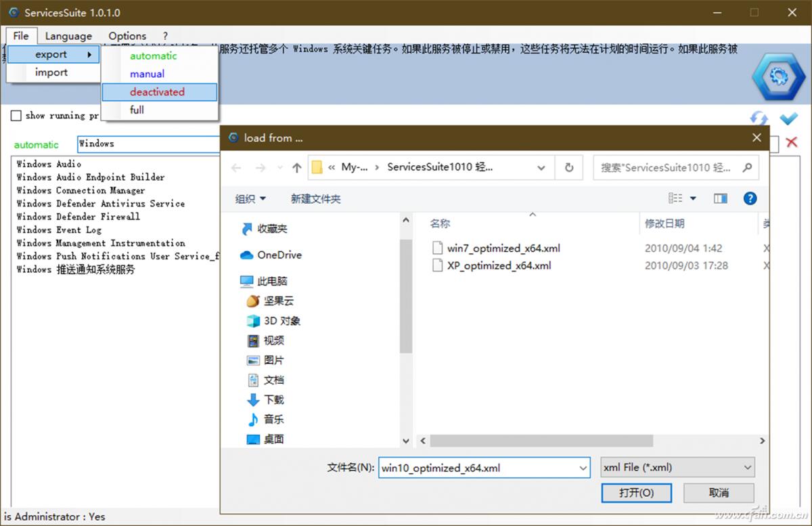812x526 pixels.
Task: Toggle the preview pane icon
Action: click(720, 198)
